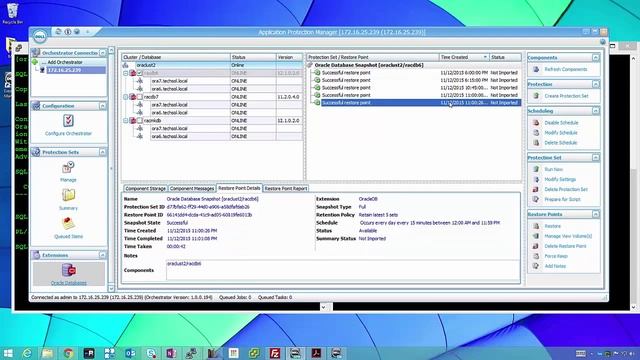Click the Modify Settings icon

coord(536,179)
